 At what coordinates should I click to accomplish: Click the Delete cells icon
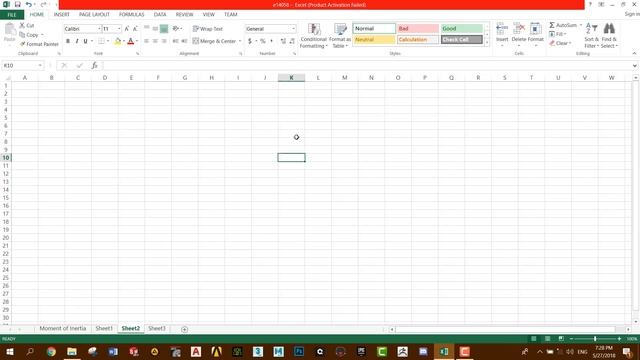[x=519, y=29]
